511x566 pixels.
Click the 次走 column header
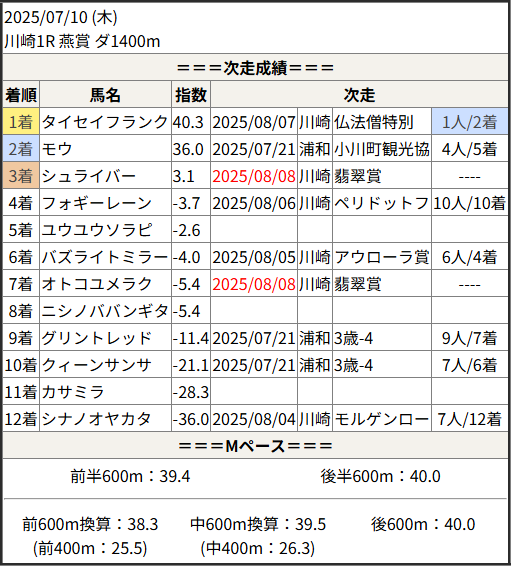click(359, 95)
